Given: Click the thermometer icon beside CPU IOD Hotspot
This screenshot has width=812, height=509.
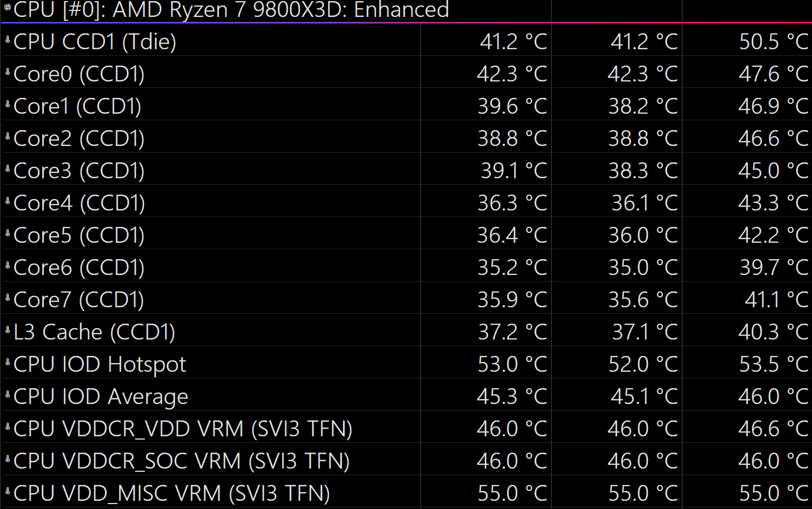Looking at the screenshot, I should (x=8, y=362).
